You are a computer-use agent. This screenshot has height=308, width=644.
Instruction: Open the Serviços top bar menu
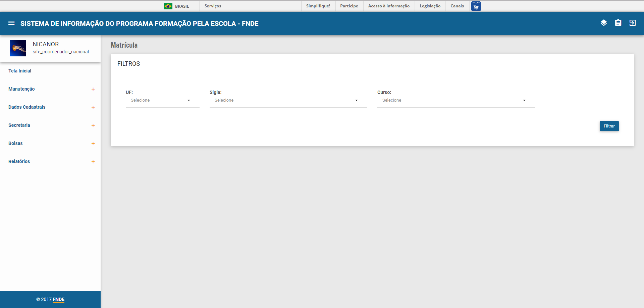pos(213,6)
